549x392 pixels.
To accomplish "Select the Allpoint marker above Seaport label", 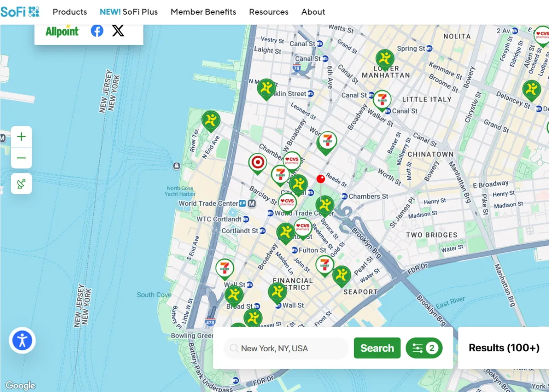I will pos(341,276).
